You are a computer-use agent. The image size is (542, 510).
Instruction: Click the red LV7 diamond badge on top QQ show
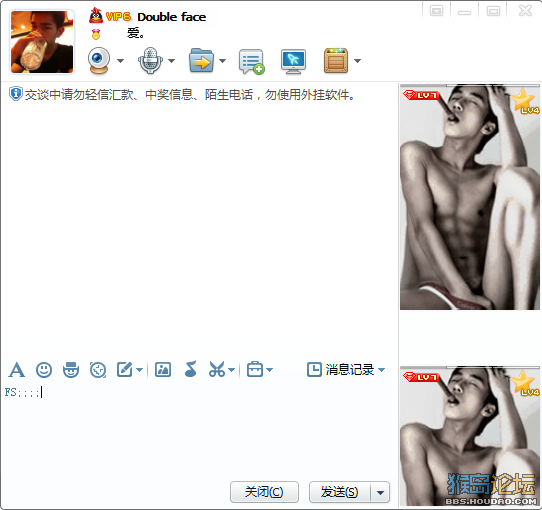tap(421, 95)
